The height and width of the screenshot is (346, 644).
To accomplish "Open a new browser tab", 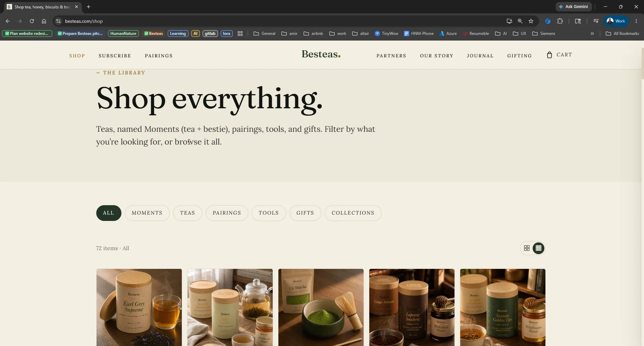I will click(x=89, y=7).
